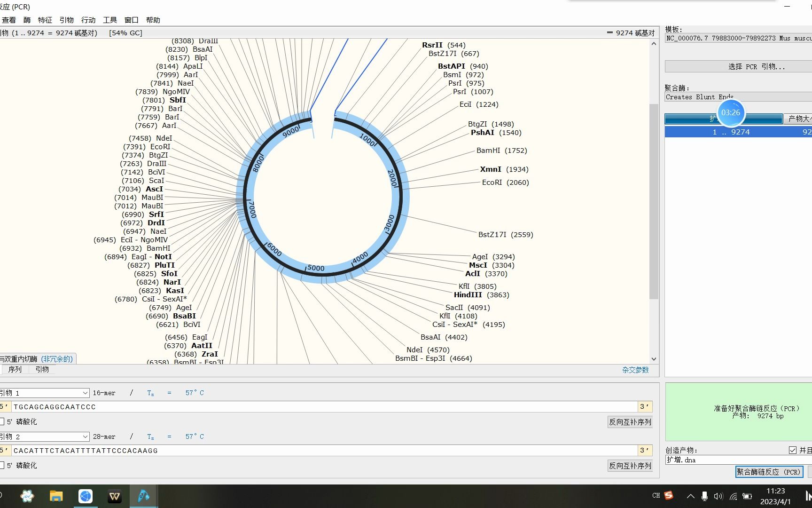The width and height of the screenshot is (812, 508).
Task: Select the EcoRI (2060) enzyme site
Action: (506, 183)
